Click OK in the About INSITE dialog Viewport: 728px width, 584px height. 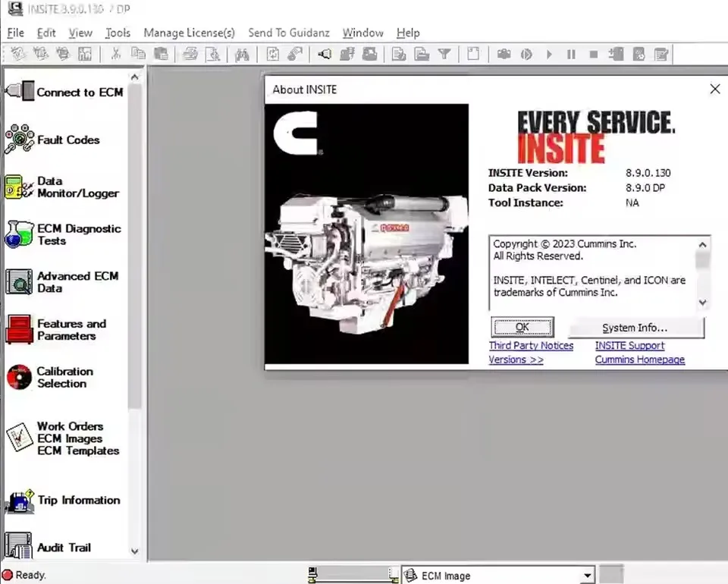522,327
